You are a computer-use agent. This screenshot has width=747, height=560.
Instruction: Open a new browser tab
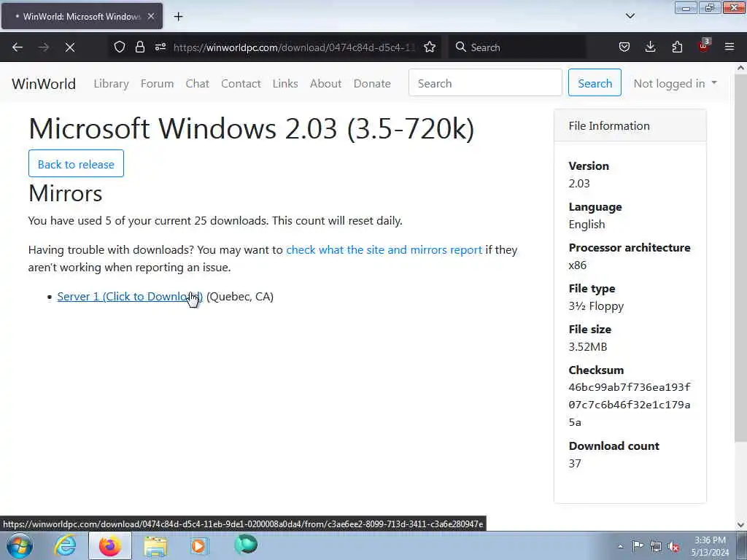(x=178, y=17)
